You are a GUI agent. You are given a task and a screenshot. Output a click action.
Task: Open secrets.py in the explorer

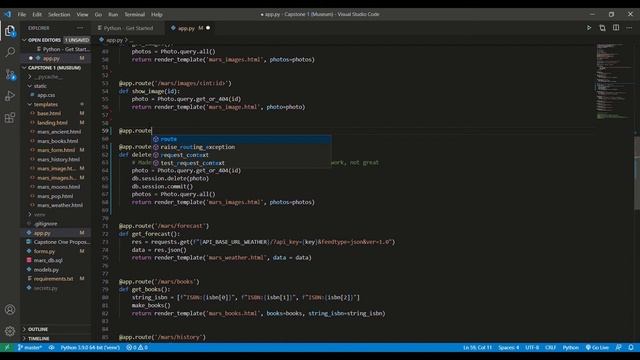46,288
